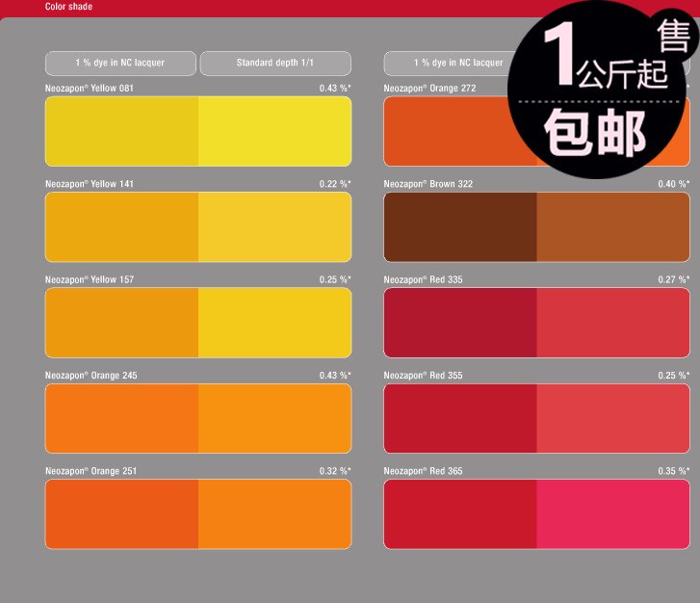
Task: Choose the Red 335 NC lacquer swatch
Action: point(460,323)
